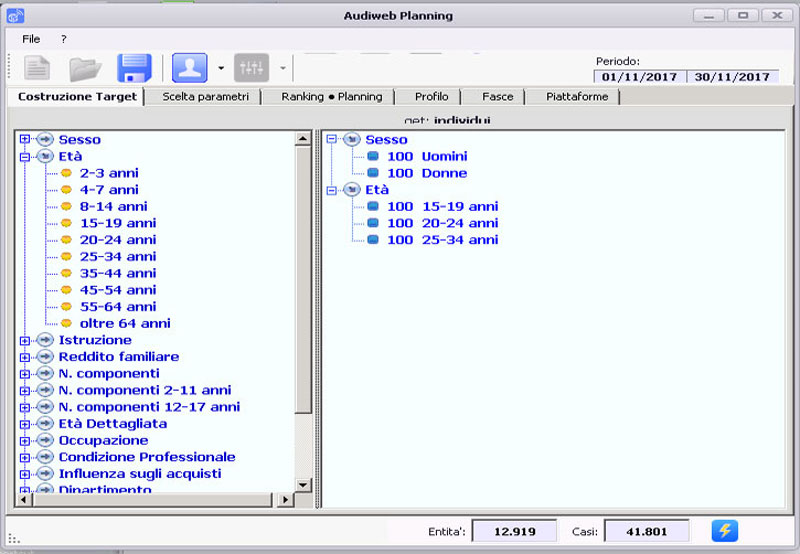Image resolution: width=800 pixels, height=554 pixels.
Task: Click the sliders settings toolbar icon
Action: (x=251, y=68)
